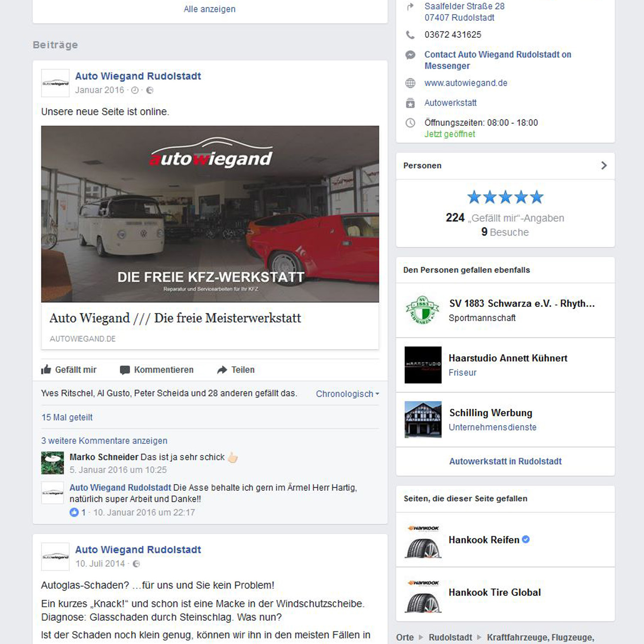This screenshot has height=644, width=644.
Task: Click the globe icon beside www.autowiegand.de
Action: coord(410,83)
